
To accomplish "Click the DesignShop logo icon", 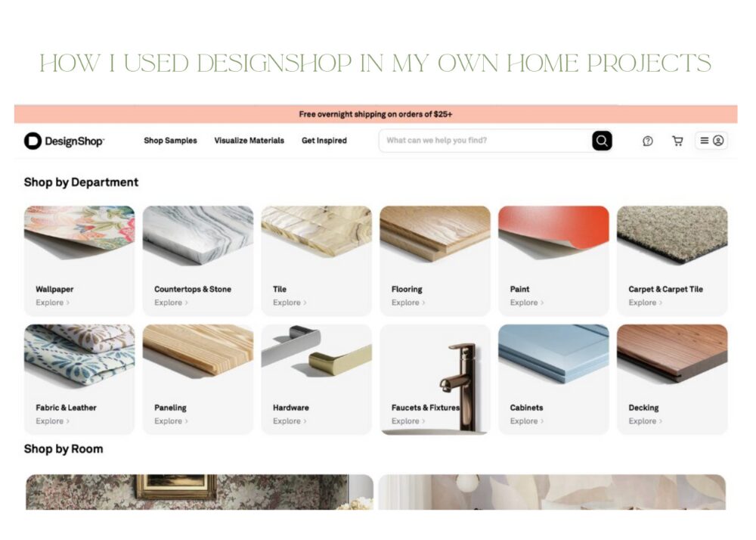I will tap(33, 141).
